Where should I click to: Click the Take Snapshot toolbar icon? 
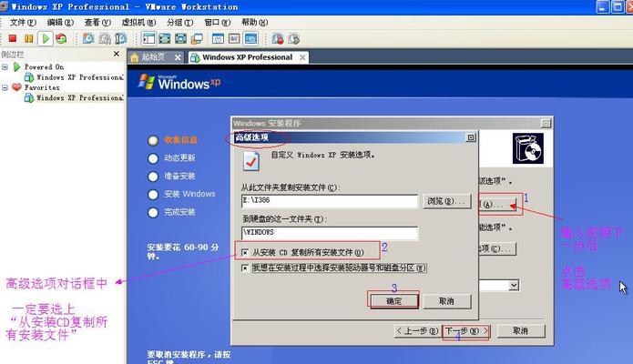point(88,39)
